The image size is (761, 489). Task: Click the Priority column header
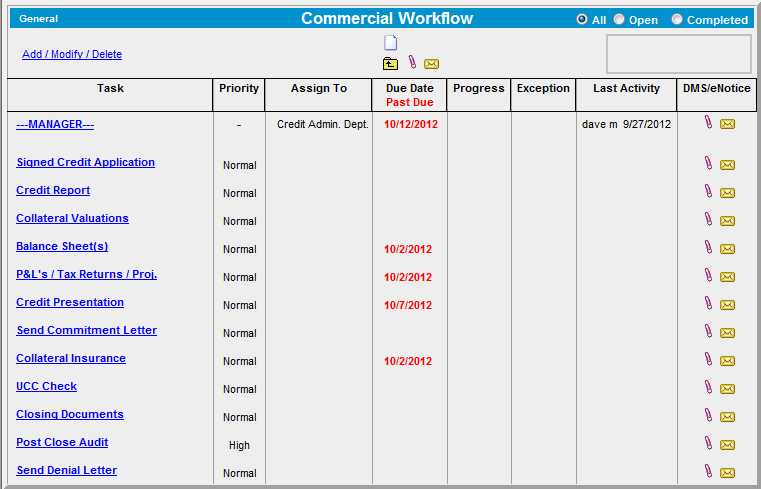point(239,88)
